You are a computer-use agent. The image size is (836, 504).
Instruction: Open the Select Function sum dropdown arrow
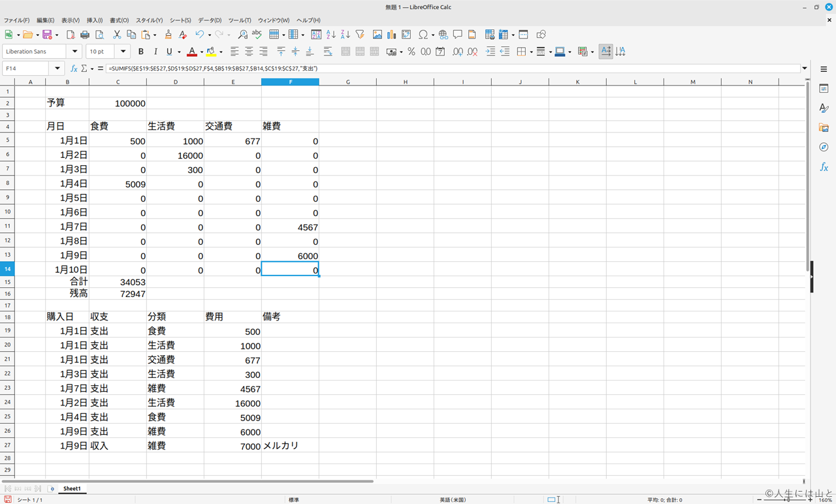92,69
